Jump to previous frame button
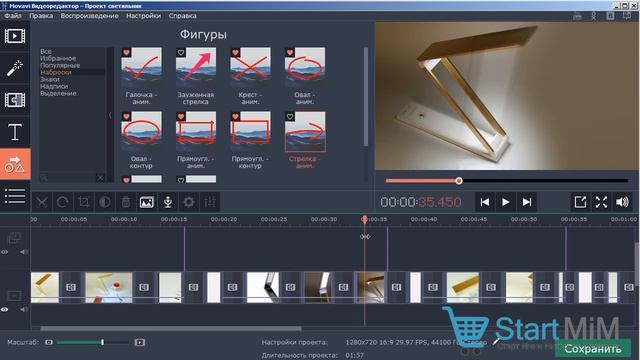 pos(484,202)
